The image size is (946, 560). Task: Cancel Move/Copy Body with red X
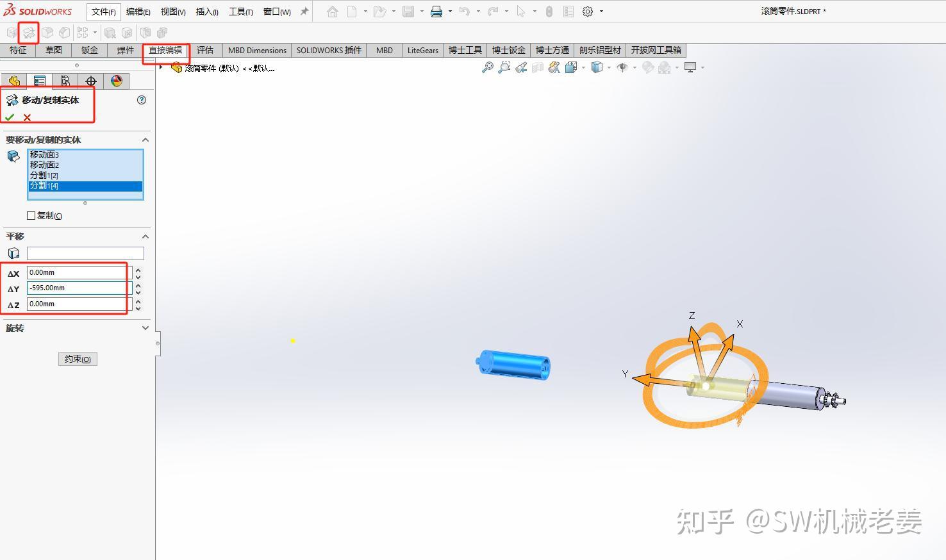[26, 117]
